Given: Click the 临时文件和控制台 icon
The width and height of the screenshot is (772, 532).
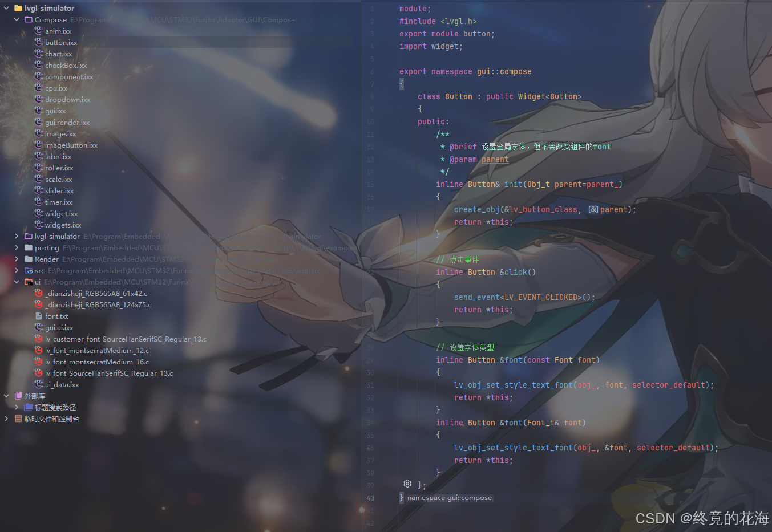Looking at the screenshot, I should tap(18, 419).
